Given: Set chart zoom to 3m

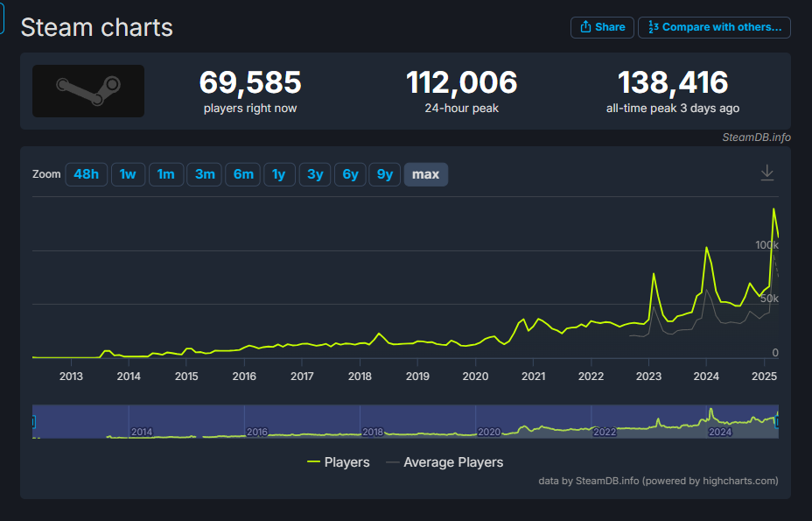Looking at the screenshot, I should [205, 174].
